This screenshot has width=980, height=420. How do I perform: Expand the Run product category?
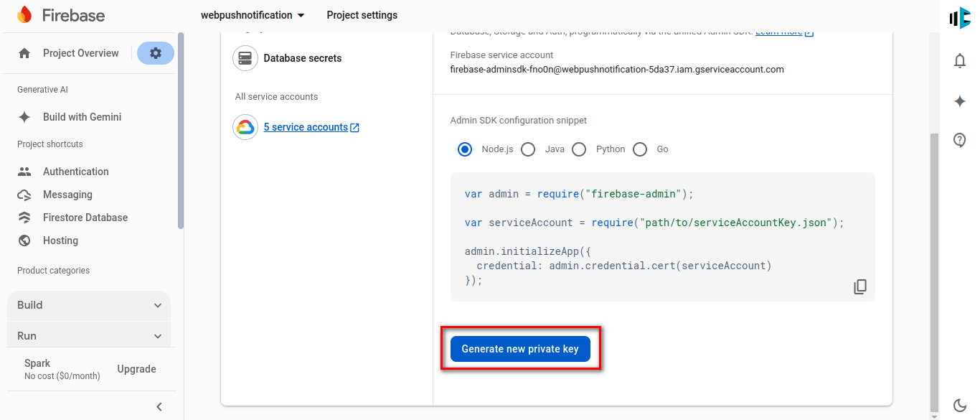click(89, 336)
